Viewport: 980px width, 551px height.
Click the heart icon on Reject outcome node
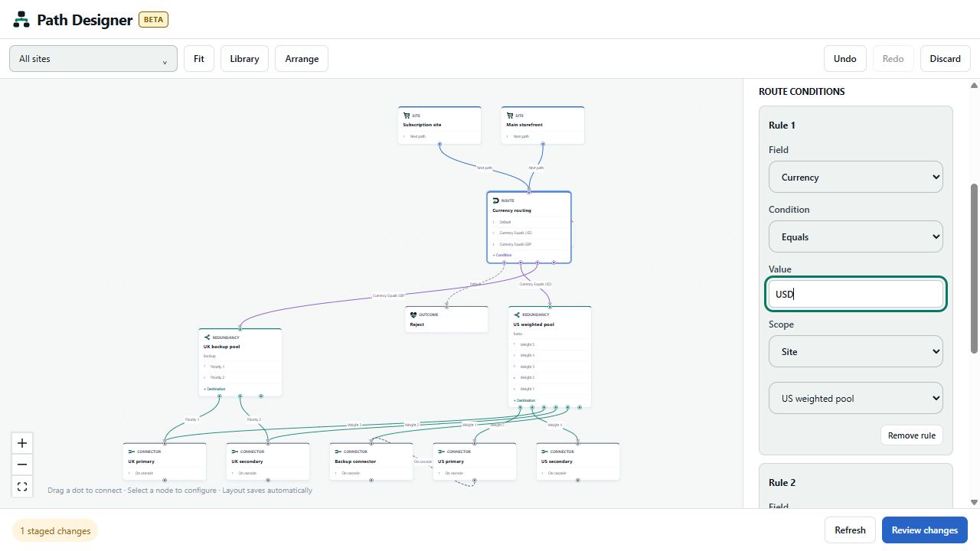413,315
